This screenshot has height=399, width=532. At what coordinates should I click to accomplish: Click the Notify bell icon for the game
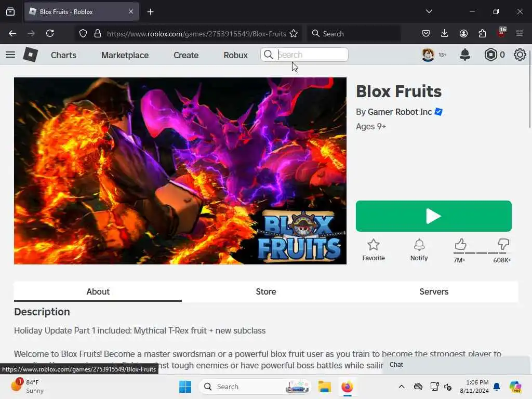(419, 245)
